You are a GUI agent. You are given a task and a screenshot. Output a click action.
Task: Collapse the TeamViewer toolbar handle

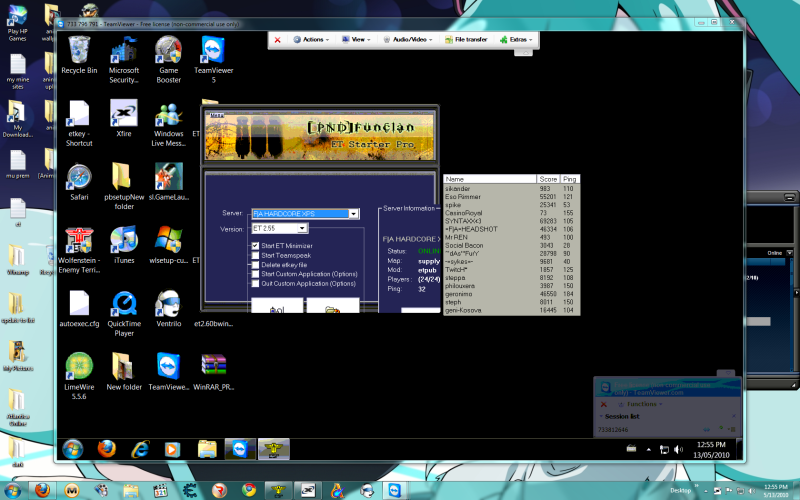(x=523, y=53)
